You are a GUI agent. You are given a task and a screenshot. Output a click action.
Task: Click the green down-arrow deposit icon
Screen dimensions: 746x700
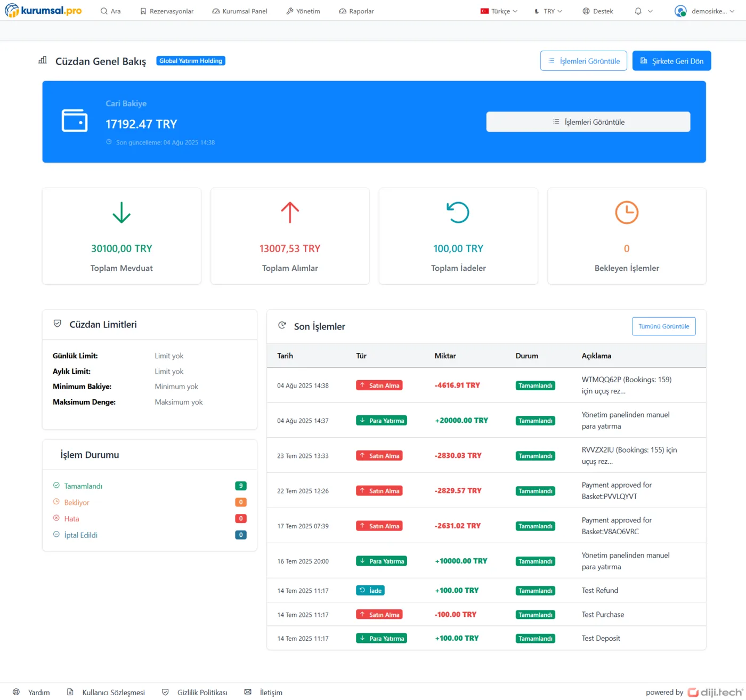121,212
